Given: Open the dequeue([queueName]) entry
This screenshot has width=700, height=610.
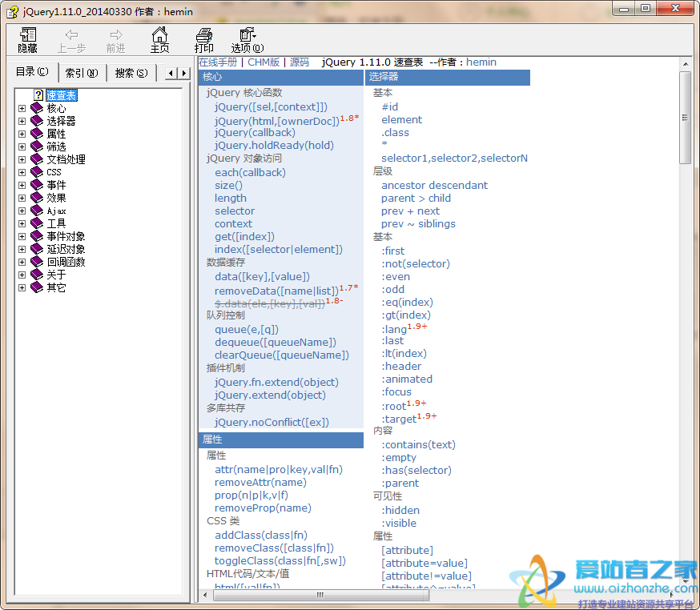Looking at the screenshot, I should click(x=276, y=343).
